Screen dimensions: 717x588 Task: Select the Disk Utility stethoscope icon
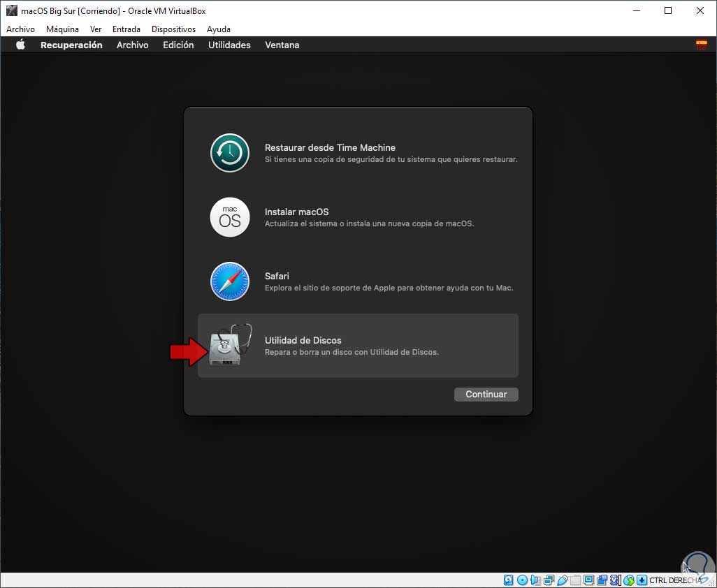point(231,345)
